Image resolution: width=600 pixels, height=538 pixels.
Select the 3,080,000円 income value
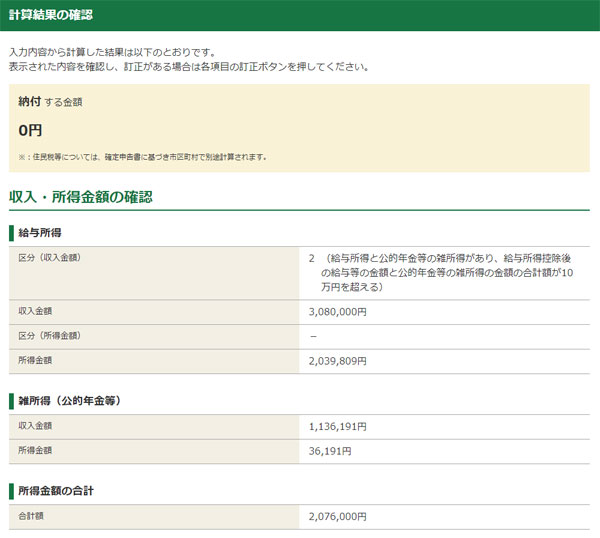338,312
